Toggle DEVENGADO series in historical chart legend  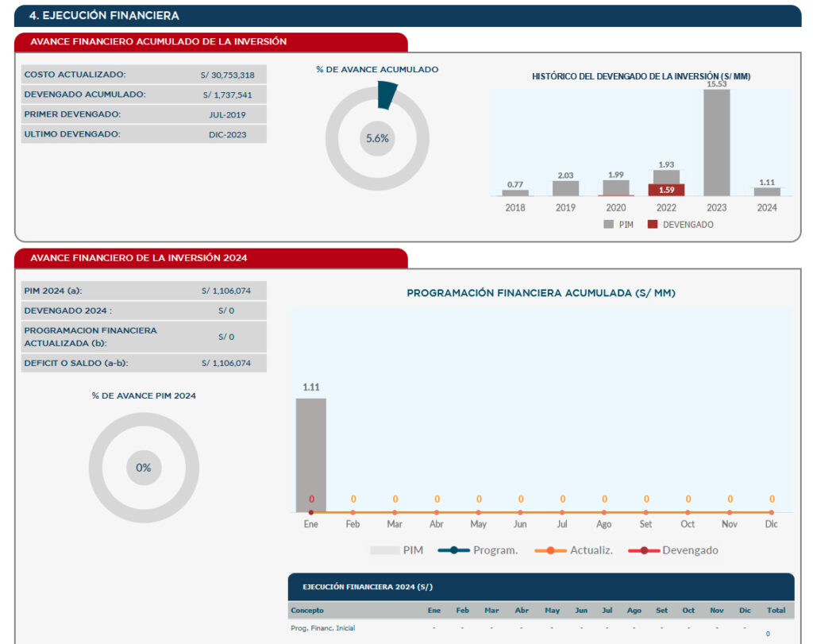[x=680, y=225]
